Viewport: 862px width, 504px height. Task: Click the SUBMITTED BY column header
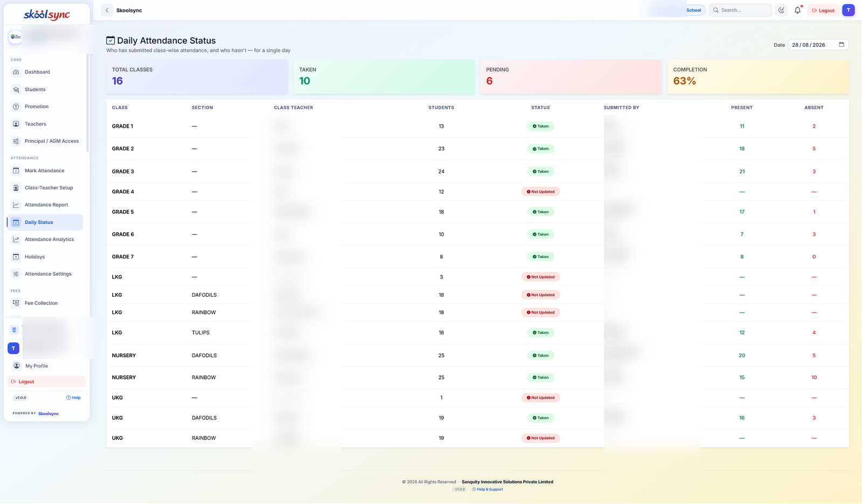click(621, 108)
